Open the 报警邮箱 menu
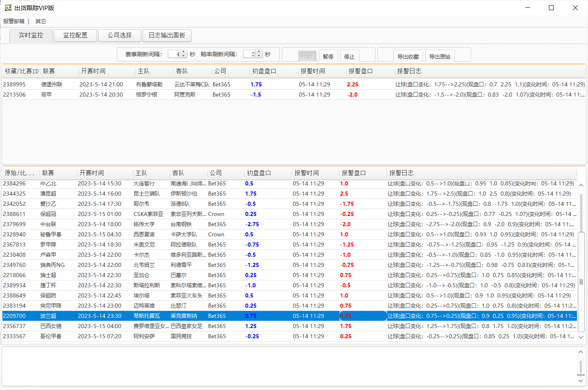Screen dimensions: 588x390 pos(14,21)
